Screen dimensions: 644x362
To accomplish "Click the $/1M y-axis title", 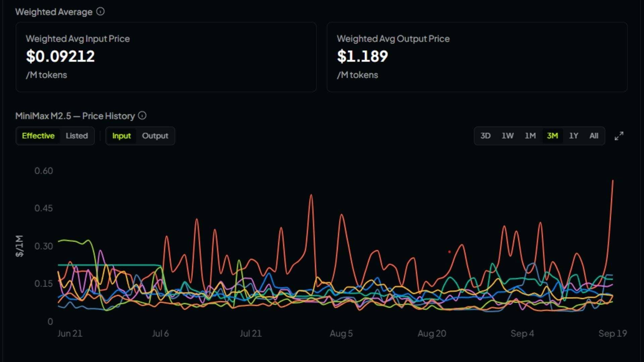I will [19, 246].
